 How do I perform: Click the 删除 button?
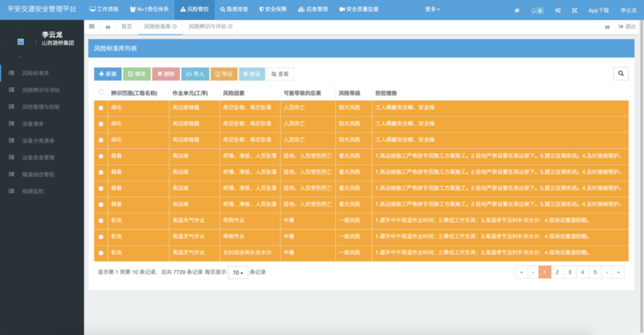tap(166, 74)
